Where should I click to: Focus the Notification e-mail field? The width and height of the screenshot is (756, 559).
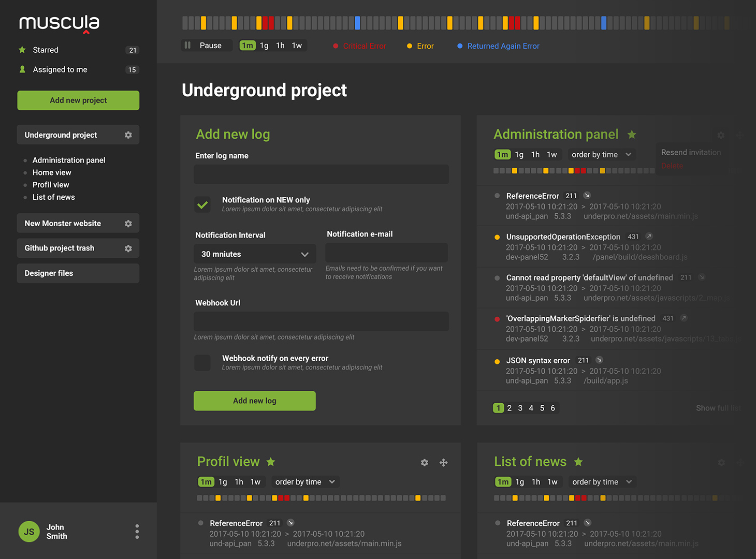[x=386, y=253]
